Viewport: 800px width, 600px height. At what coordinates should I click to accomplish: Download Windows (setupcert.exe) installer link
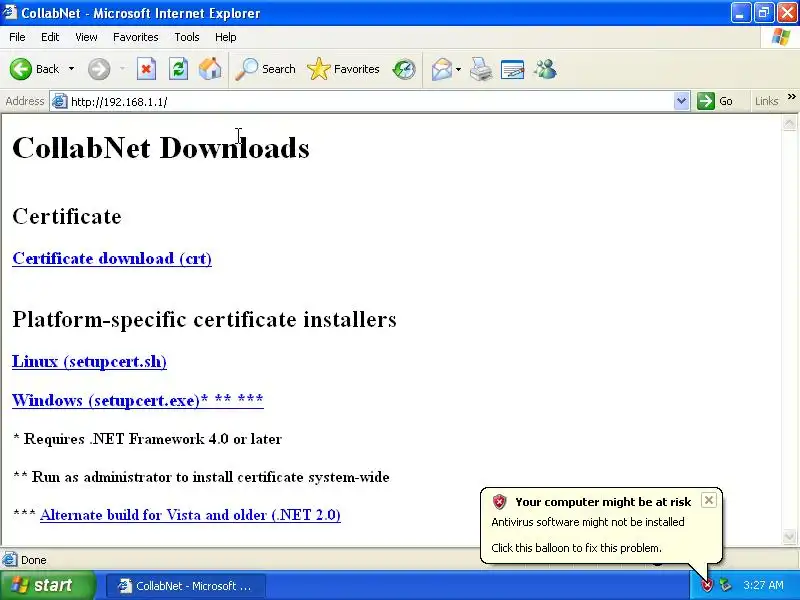[x=138, y=400]
